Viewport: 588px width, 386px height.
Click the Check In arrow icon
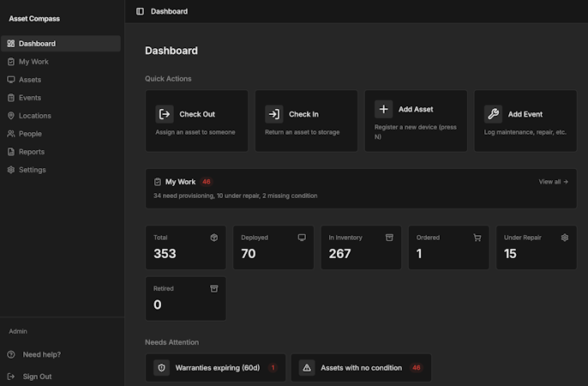(x=274, y=114)
